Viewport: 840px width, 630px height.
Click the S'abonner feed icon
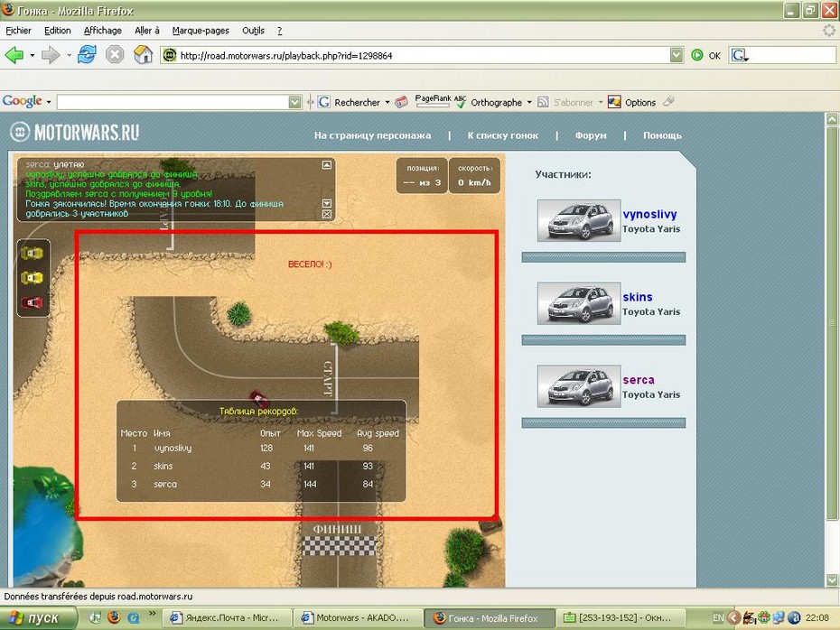543,102
